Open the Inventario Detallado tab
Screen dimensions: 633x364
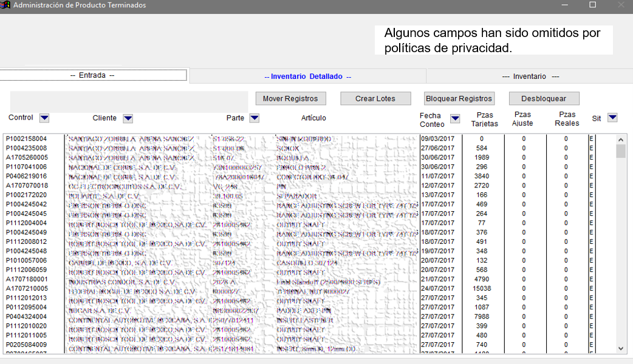307,76
